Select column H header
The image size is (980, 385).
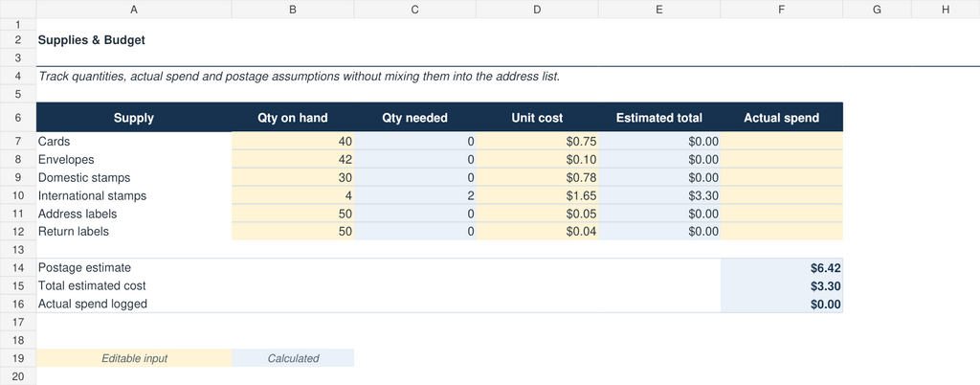[946, 10]
